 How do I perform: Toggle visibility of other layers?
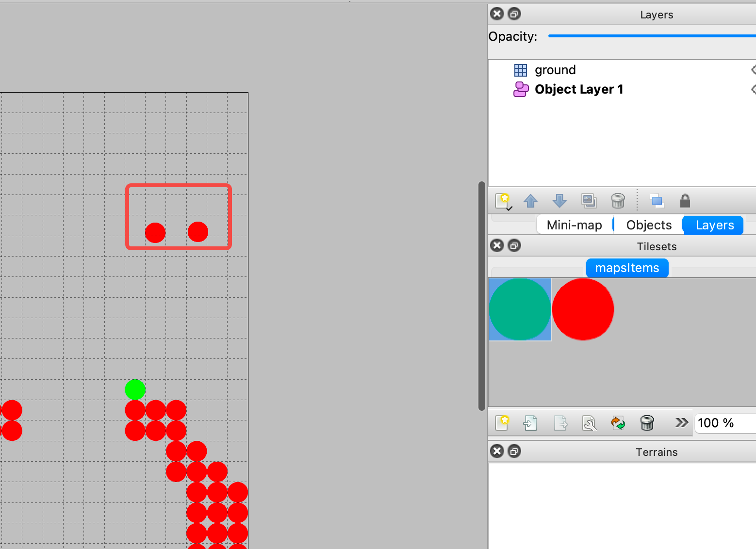[x=657, y=201]
